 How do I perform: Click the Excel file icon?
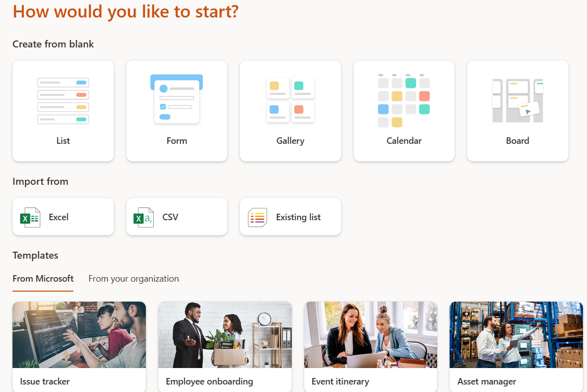coord(30,218)
